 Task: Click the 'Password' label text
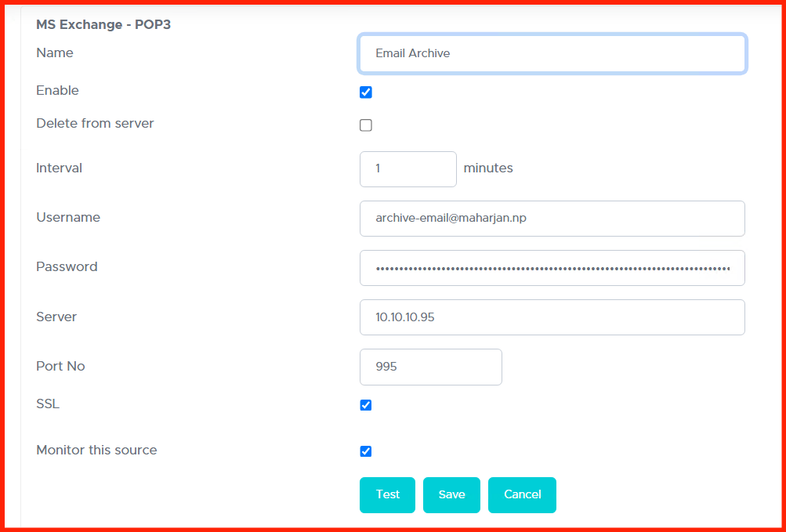67,266
